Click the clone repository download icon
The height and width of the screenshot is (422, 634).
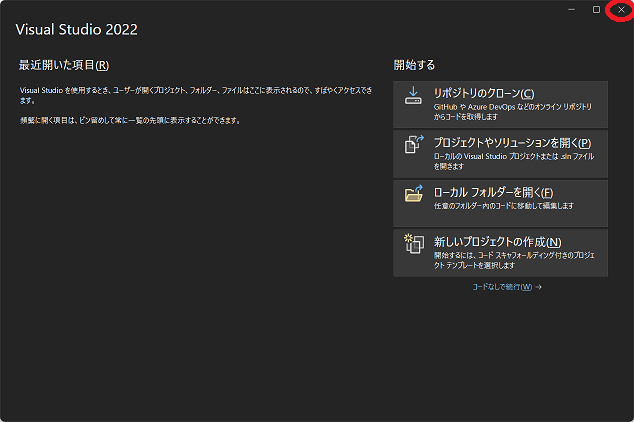(x=413, y=95)
